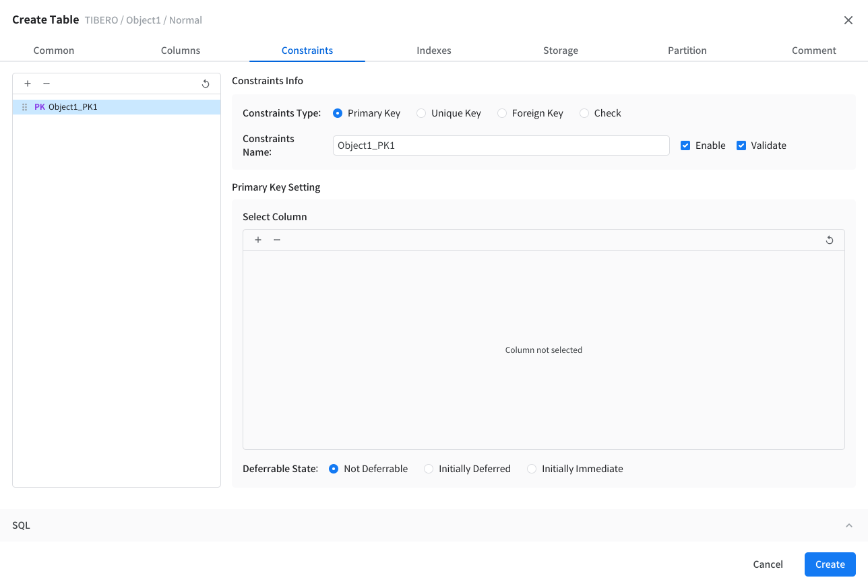Add a column in Select Column panel
Screen dimensions: 868x588
[x=258, y=240]
